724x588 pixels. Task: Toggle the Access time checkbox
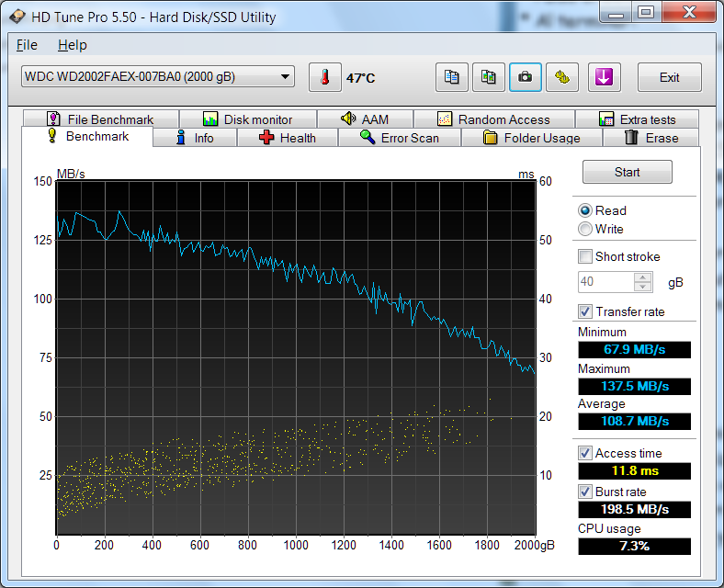[585, 453]
